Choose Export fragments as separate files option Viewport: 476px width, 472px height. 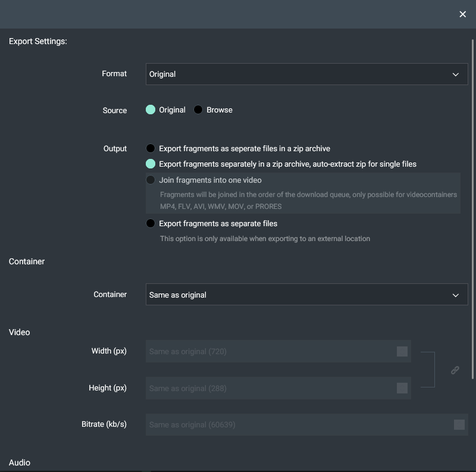[151, 223]
